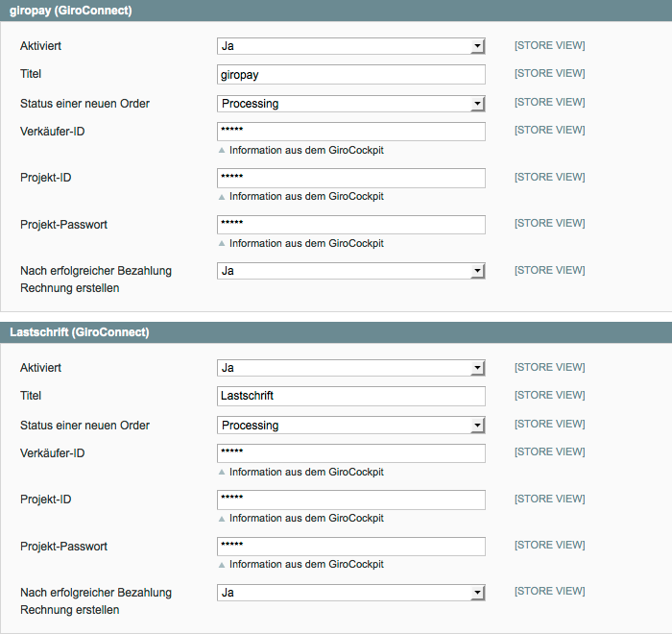Focus the giropay Projekt-Passwort input field
Image resolution: width=672 pixels, height=634 pixels.
[x=351, y=225]
